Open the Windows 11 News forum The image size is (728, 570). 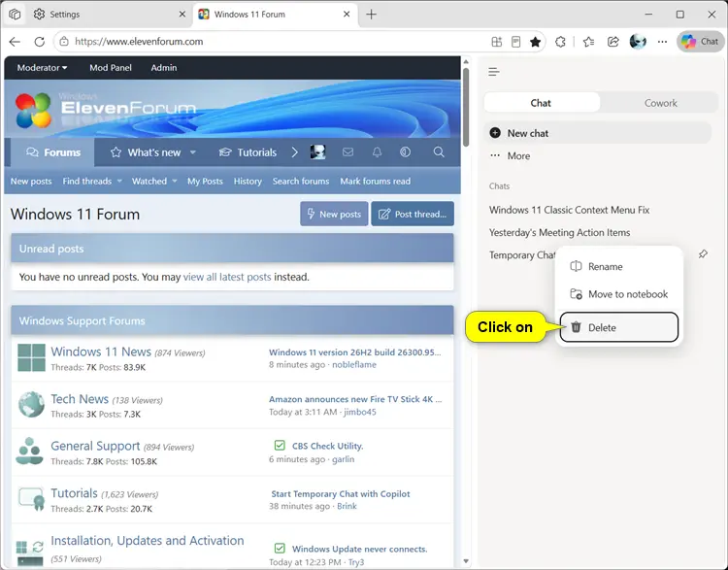(x=101, y=352)
